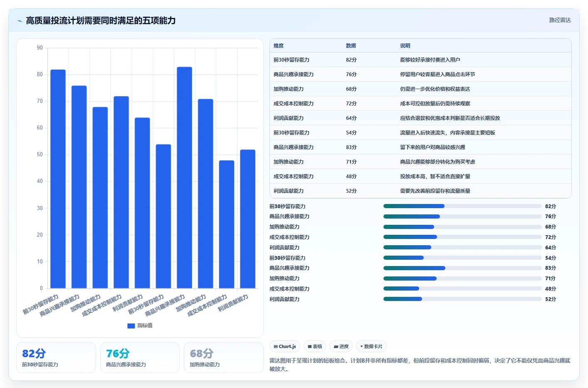Click the progress bar labeled 64分
Image resolution: width=588 pixels, height=388 pixels.
[x=462, y=247]
